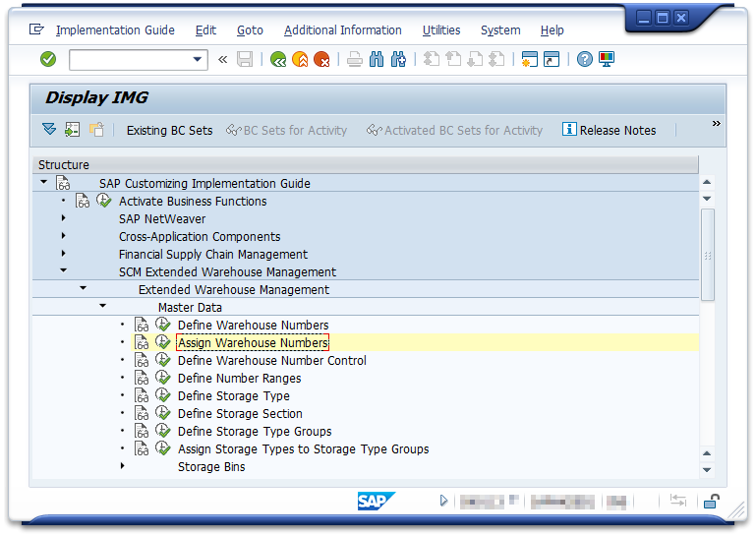Click the Last Page icon
Screen dimensions: 756x536
point(496,60)
